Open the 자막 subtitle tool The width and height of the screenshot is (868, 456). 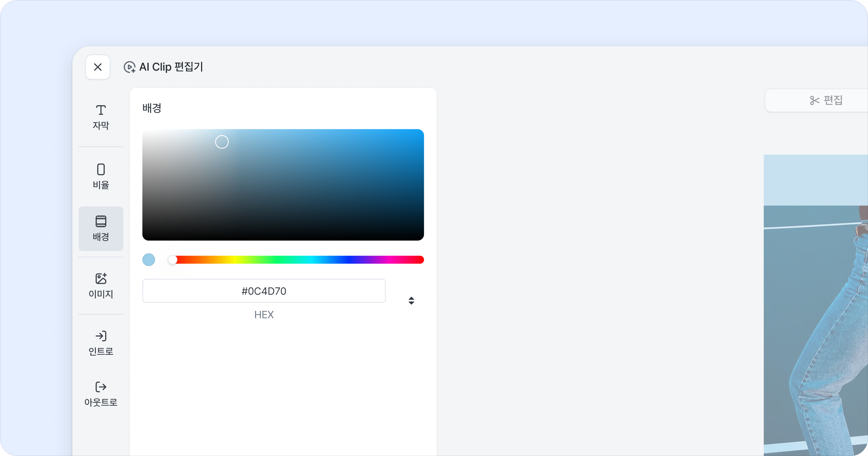coord(101,117)
